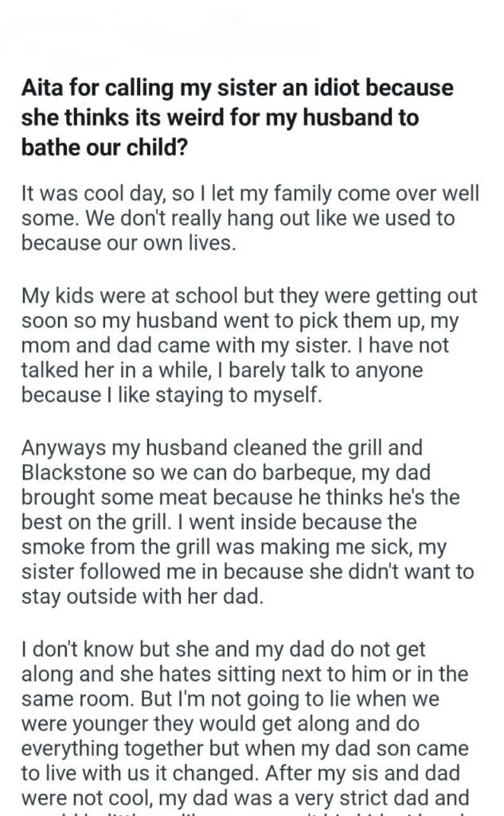This screenshot has height=816, width=504.
Task: Click the word "idiot" in the title
Action: 330,88
